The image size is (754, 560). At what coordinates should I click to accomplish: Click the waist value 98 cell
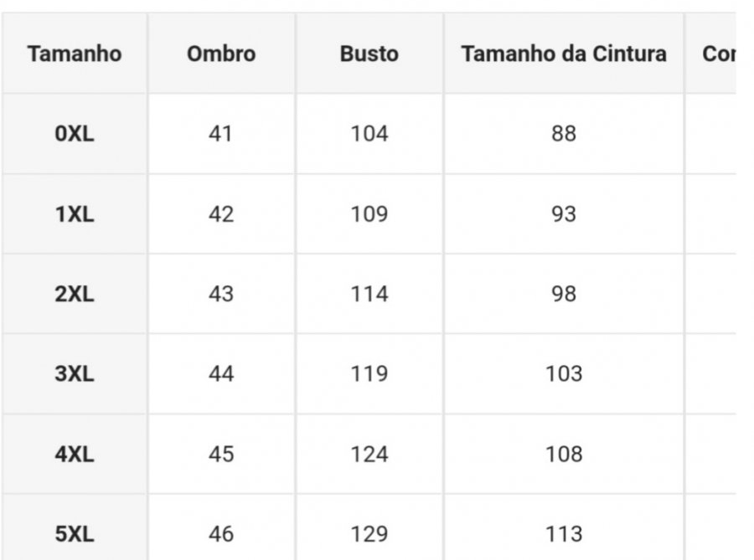click(x=564, y=294)
